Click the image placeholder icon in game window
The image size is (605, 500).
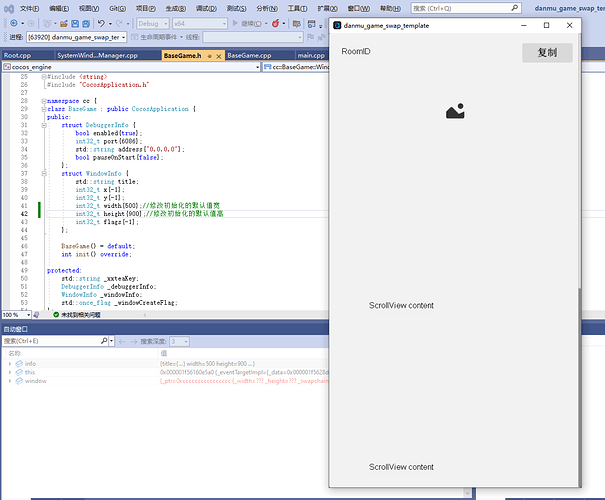(x=455, y=112)
